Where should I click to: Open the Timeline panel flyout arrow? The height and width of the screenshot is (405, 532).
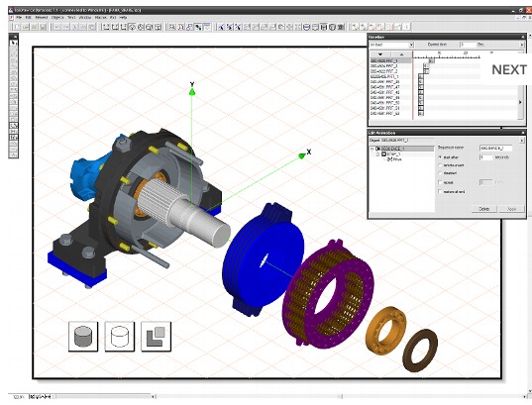522,45
